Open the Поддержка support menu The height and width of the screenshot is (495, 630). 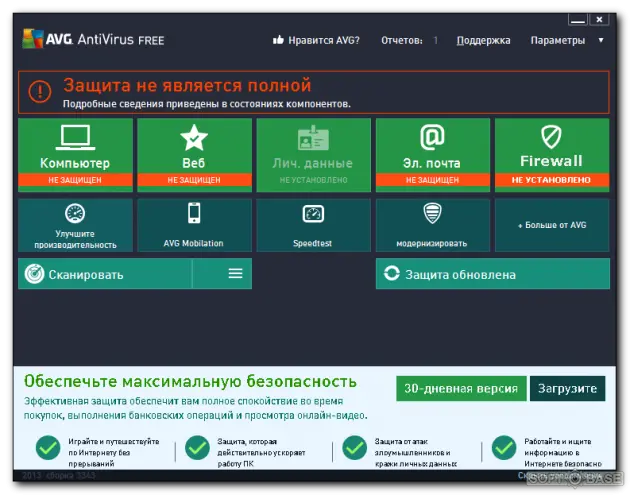483,40
